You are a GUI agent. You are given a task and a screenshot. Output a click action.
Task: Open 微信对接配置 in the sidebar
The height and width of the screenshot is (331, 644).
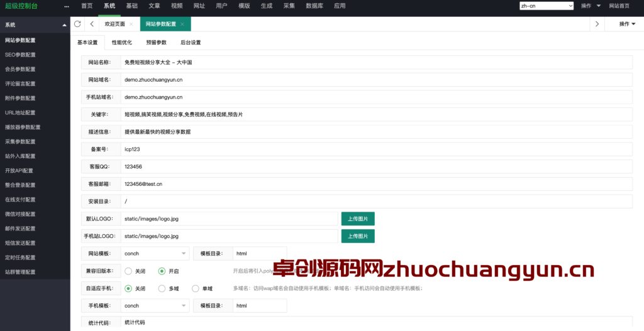(x=21, y=214)
